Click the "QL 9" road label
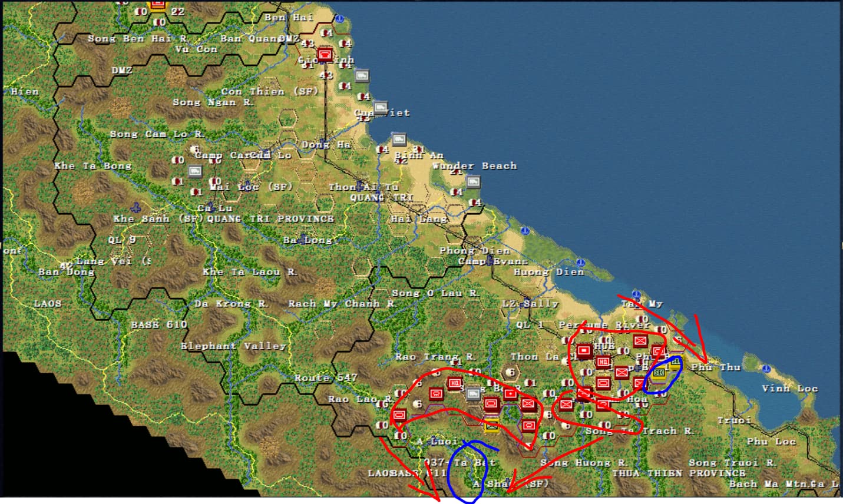The height and width of the screenshot is (504, 843). coord(122,240)
